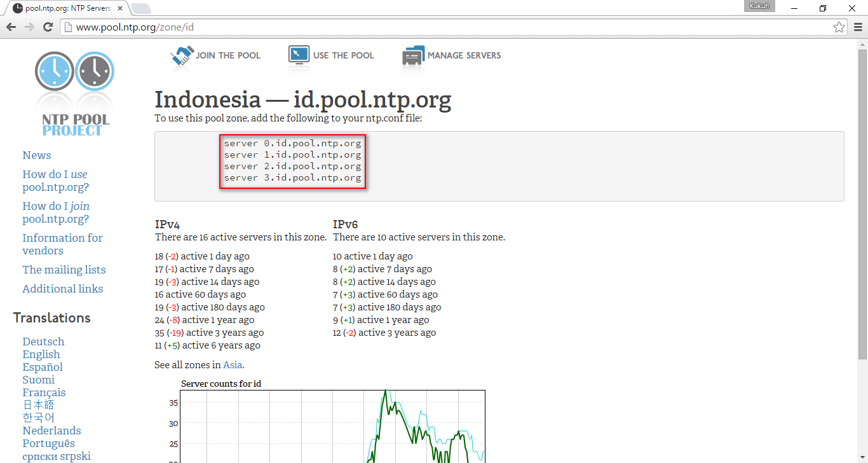Click the browser Forward arrow
Screen dimensions: 868x463
click(x=29, y=27)
